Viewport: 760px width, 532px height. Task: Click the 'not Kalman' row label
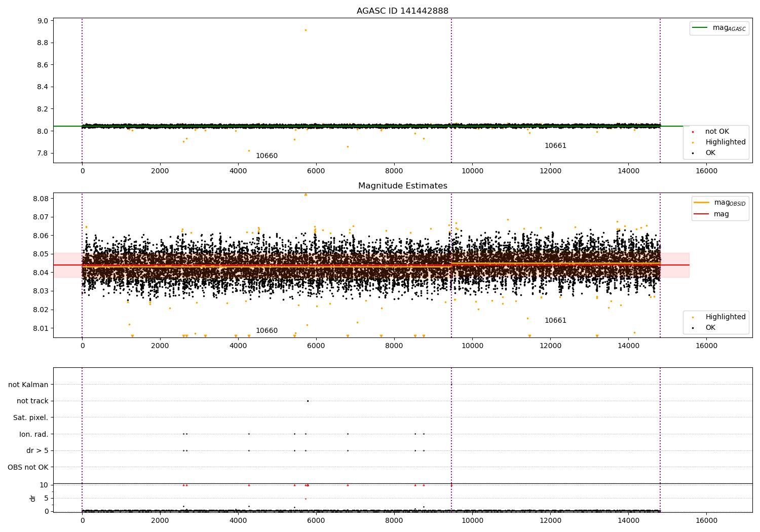tap(28, 385)
